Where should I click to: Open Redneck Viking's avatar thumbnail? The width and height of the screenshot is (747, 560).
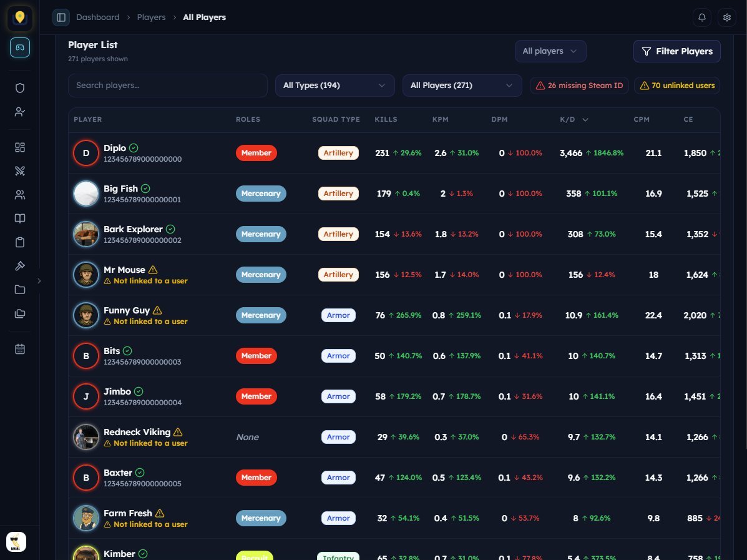tap(86, 437)
